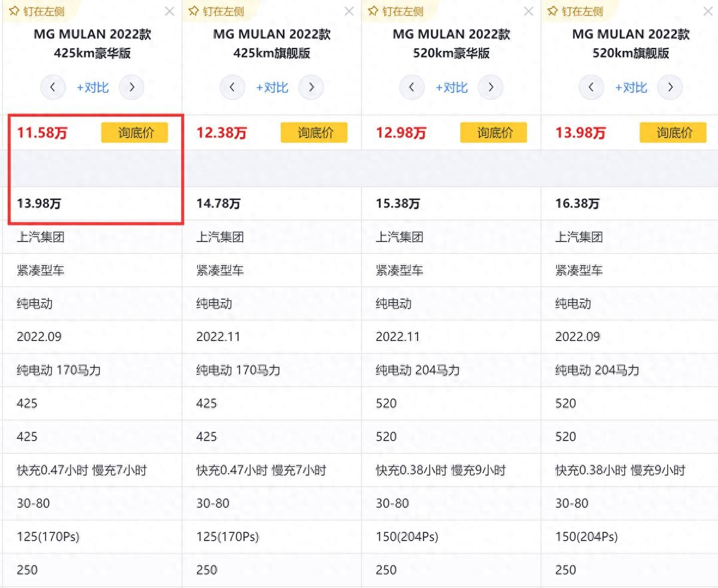Open the MG MULAN 2022款 425km旗舰版 title
Viewport: 718px width, 588px height.
click(x=272, y=44)
